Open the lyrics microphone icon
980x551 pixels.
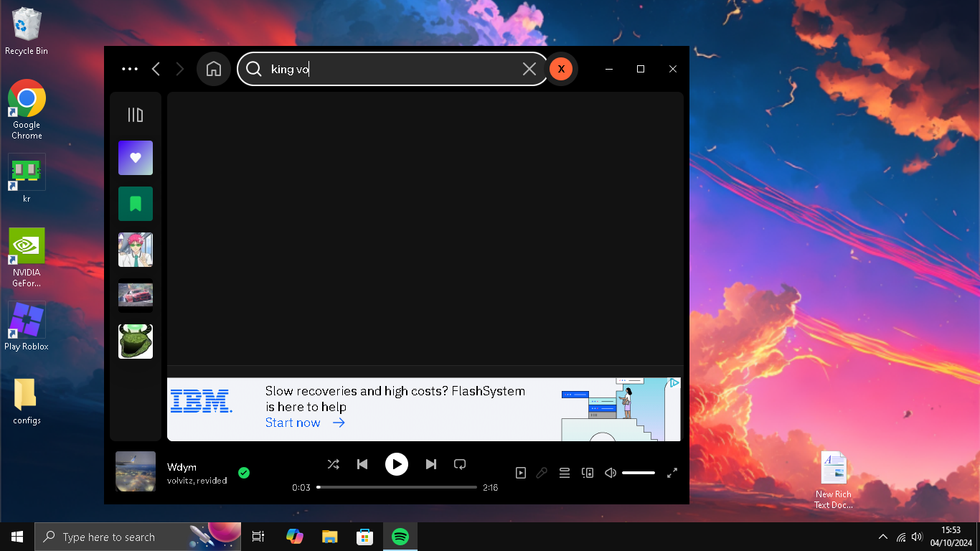(x=542, y=473)
